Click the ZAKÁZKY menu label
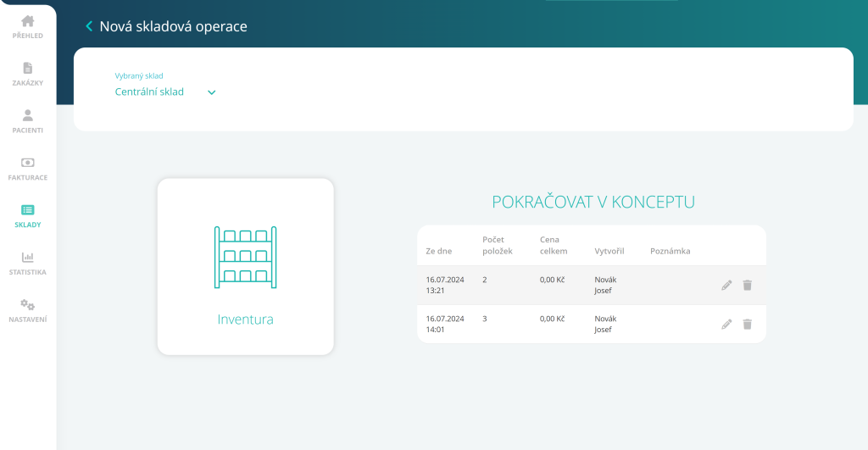 click(x=28, y=83)
